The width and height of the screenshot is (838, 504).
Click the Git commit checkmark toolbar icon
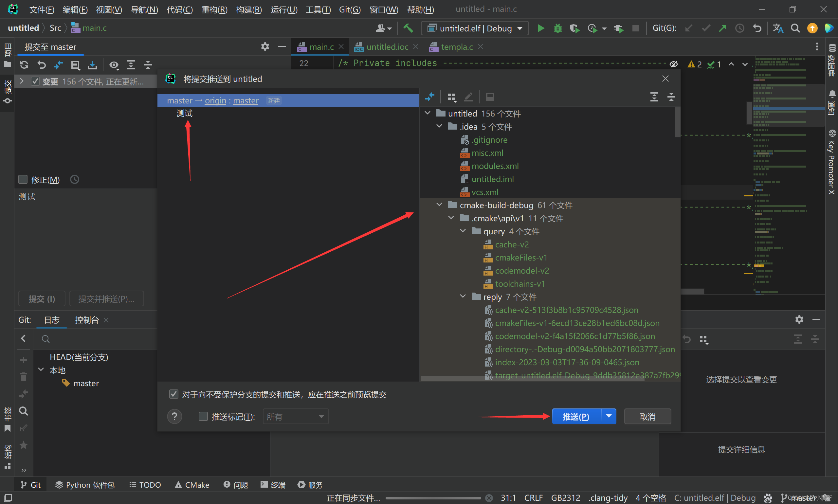click(706, 28)
